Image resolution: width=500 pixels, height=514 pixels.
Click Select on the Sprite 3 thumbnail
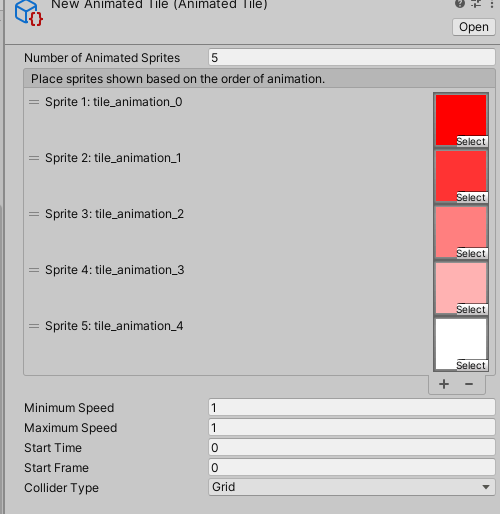471,254
